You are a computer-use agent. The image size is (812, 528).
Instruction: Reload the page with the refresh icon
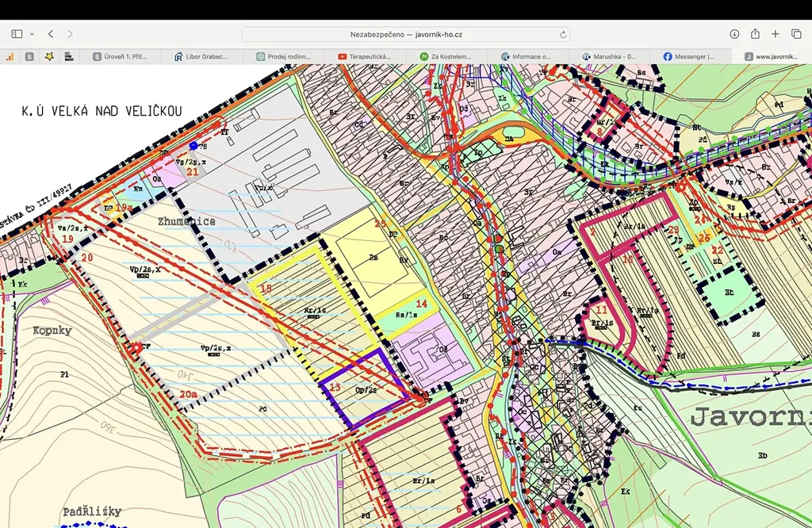pyautogui.click(x=563, y=34)
